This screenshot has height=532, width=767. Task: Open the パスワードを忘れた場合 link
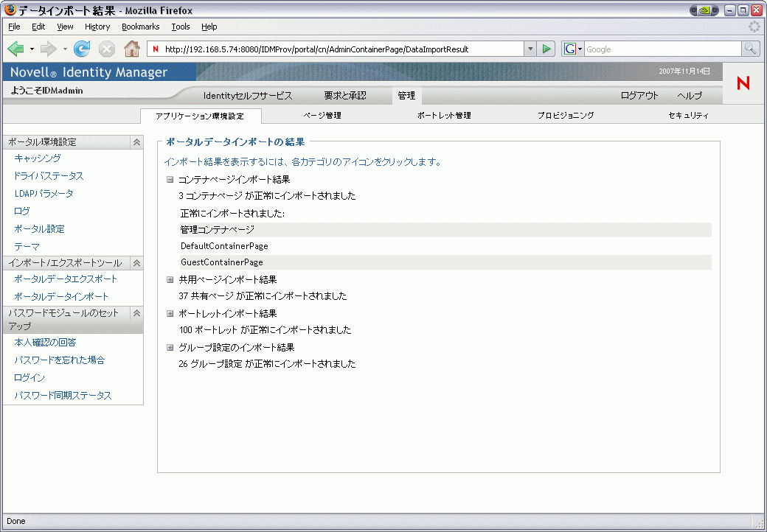(x=59, y=360)
